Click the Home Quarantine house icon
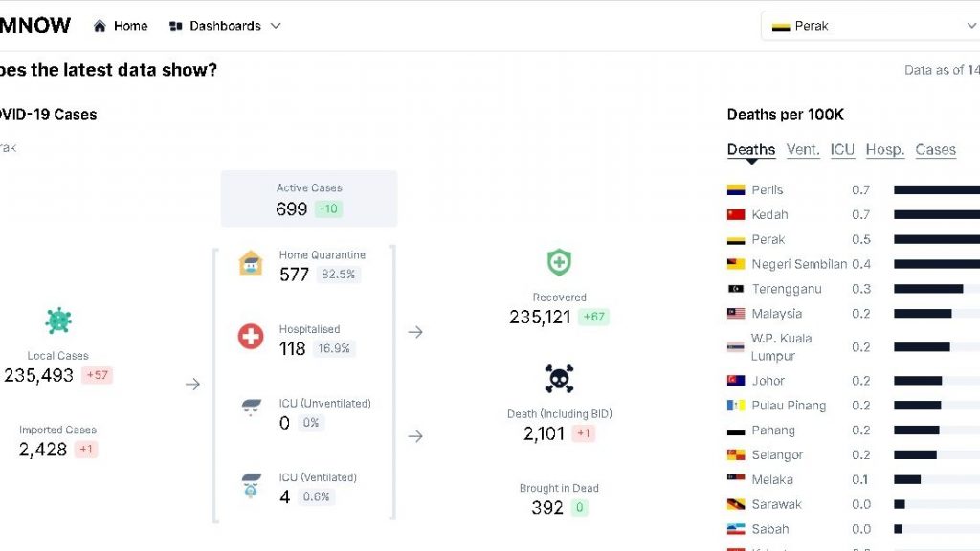Screen dimensions: 980x551 tap(251, 264)
